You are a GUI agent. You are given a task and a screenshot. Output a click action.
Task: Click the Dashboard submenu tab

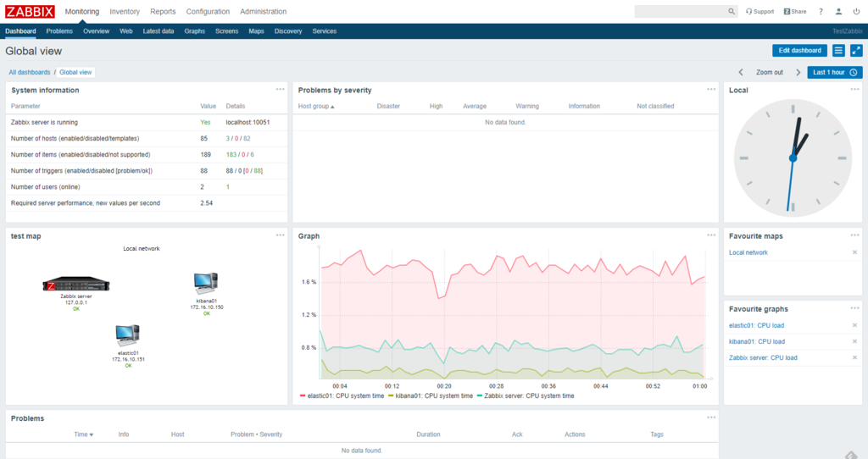[20, 31]
